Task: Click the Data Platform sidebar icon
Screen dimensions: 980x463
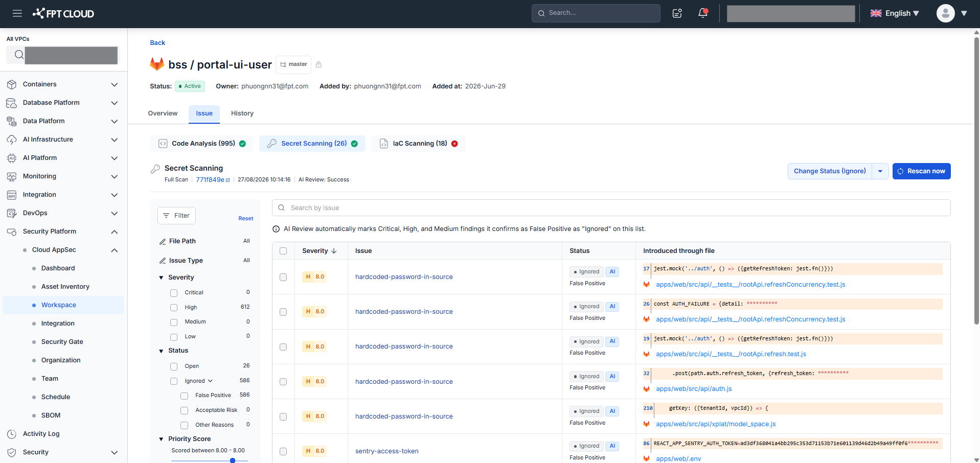Action: [12, 121]
